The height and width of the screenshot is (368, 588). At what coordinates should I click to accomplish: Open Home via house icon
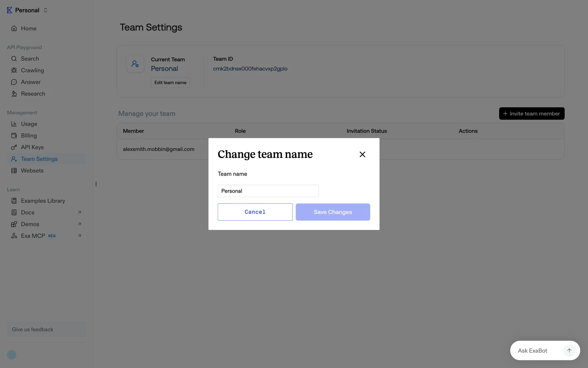[14, 29]
